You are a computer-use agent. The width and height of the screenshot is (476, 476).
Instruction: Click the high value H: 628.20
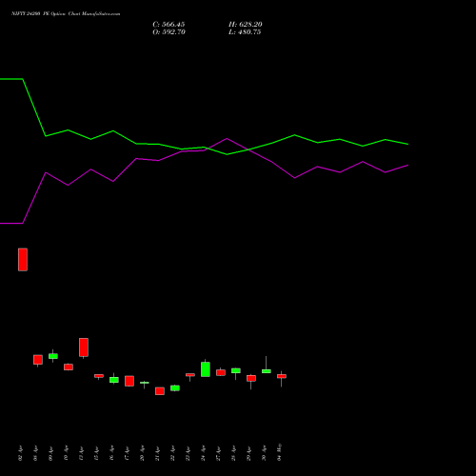tap(246, 25)
